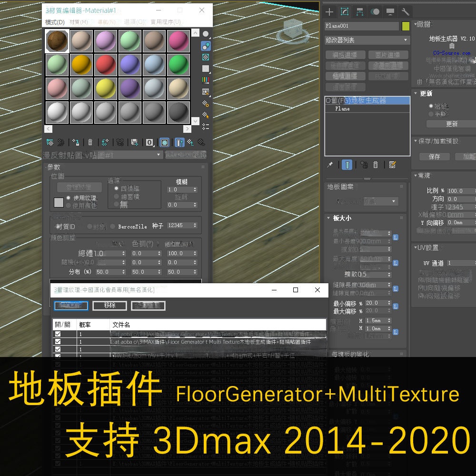The height and width of the screenshot is (476, 476).
Task: Select the 總面積 filter radio button
Action: pyautogui.click(x=116, y=197)
